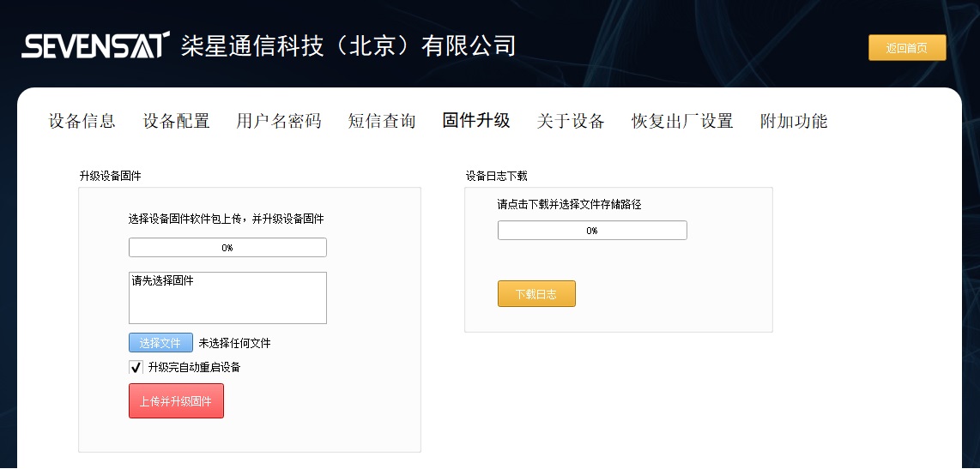Click the 未选择任何文件 file status text
980x469 pixels.
click(235, 343)
